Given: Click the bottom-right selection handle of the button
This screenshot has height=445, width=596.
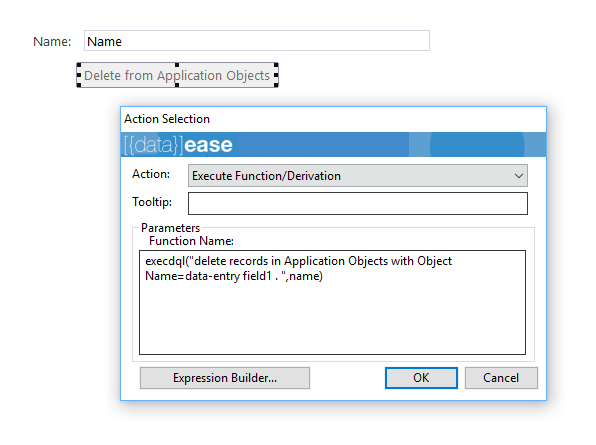Looking at the screenshot, I should click(276, 85).
